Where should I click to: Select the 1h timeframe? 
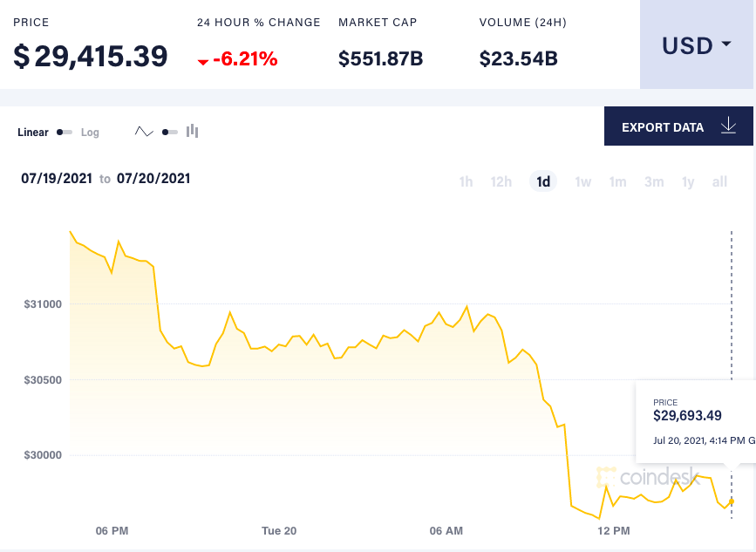click(x=465, y=181)
